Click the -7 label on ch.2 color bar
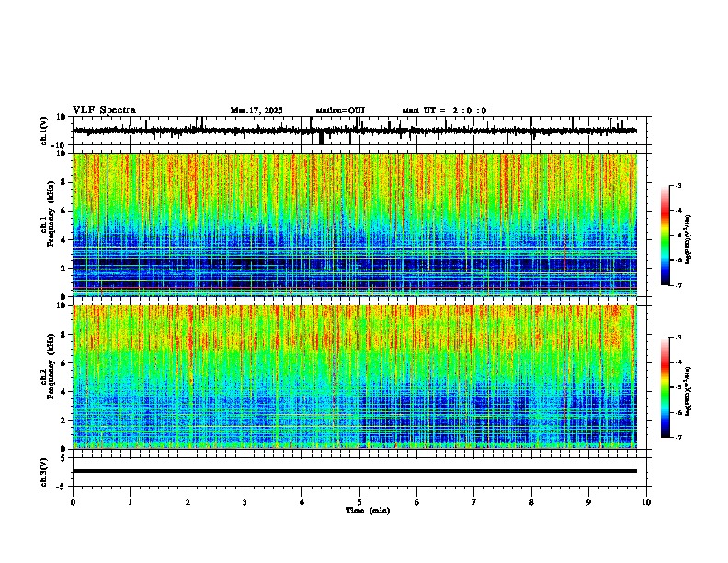The image size is (728, 563). [x=678, y=437]
